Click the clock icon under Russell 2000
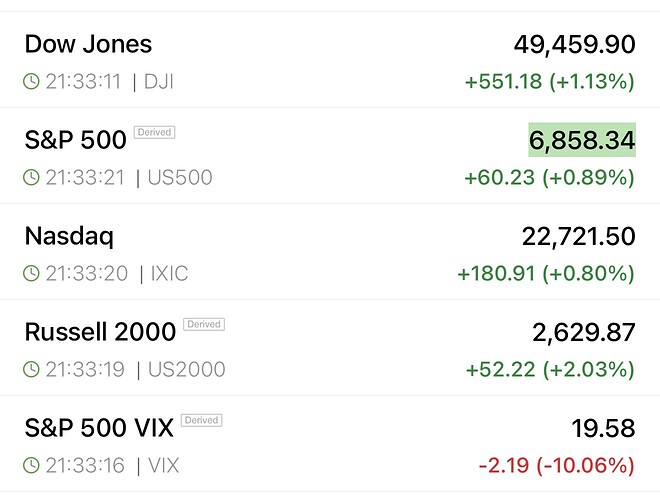The width and height of the screenshot is (660, 500). pos(31,369)
